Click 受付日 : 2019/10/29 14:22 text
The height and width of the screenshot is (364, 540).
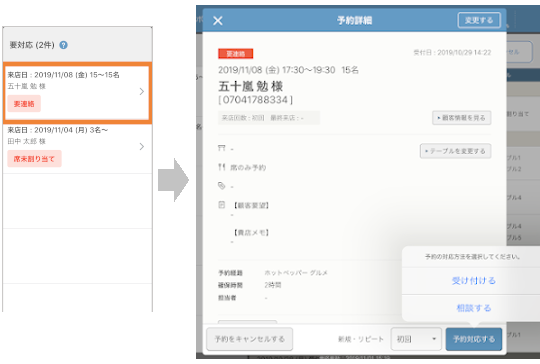452,53
